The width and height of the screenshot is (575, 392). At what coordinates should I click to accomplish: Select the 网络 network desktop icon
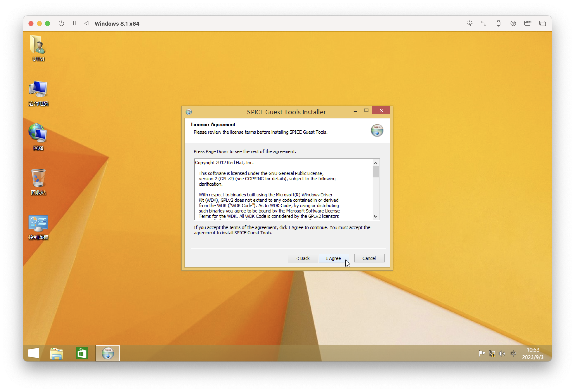[x=38, y=137]
